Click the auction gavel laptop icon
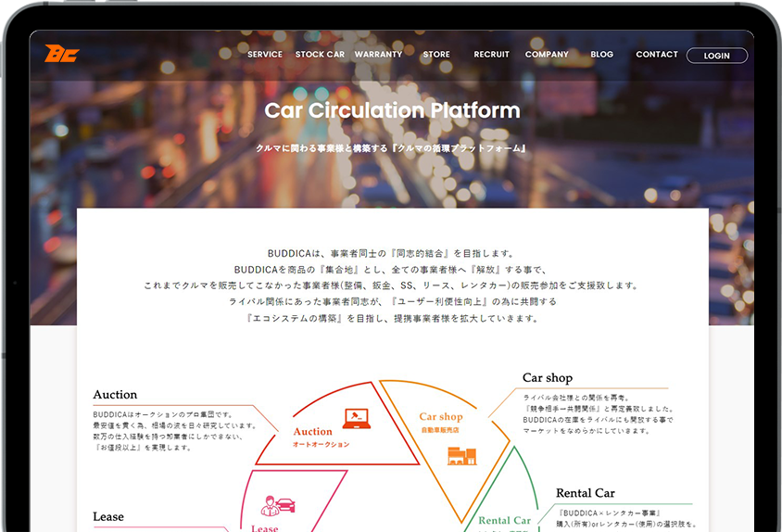 356,418
